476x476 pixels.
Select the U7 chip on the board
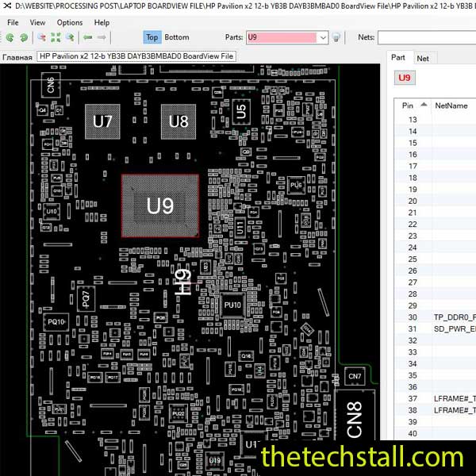(103, 121)
